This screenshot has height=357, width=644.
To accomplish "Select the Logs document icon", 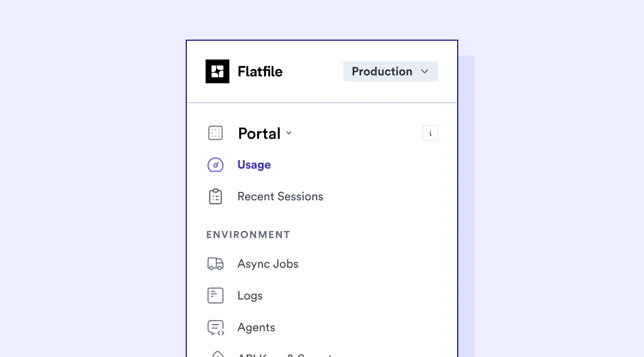I will (215, 295).
